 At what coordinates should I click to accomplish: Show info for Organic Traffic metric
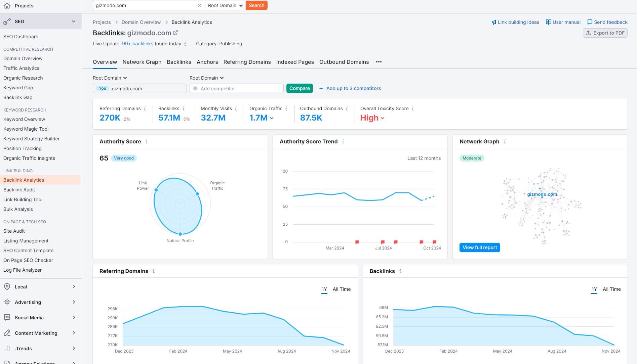click(x=286, y=108)
